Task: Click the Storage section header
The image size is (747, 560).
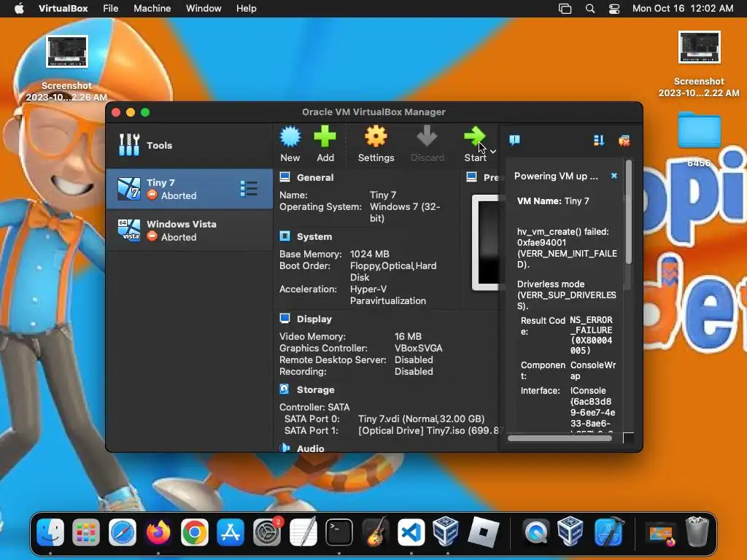Action: click(x=315, y=389)
